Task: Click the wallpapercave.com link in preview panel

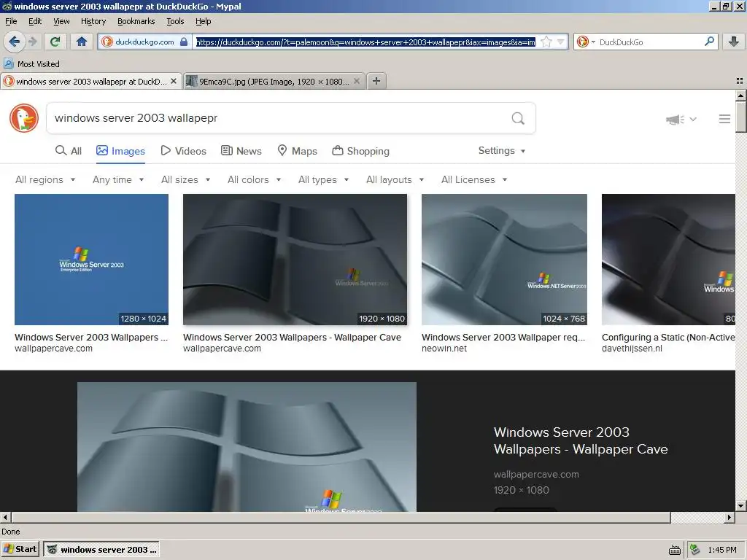Action: tap(536, 474)
